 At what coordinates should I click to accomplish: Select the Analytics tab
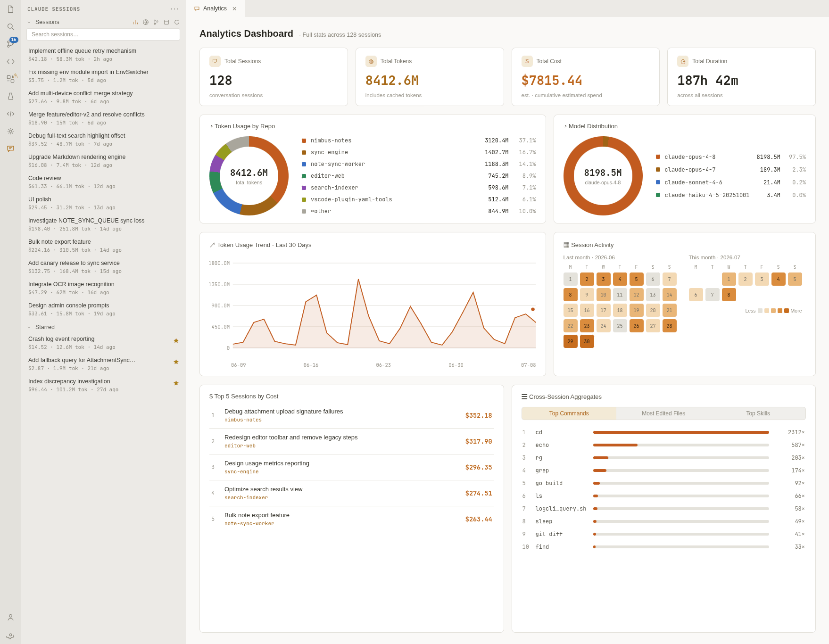pos(215,8)
